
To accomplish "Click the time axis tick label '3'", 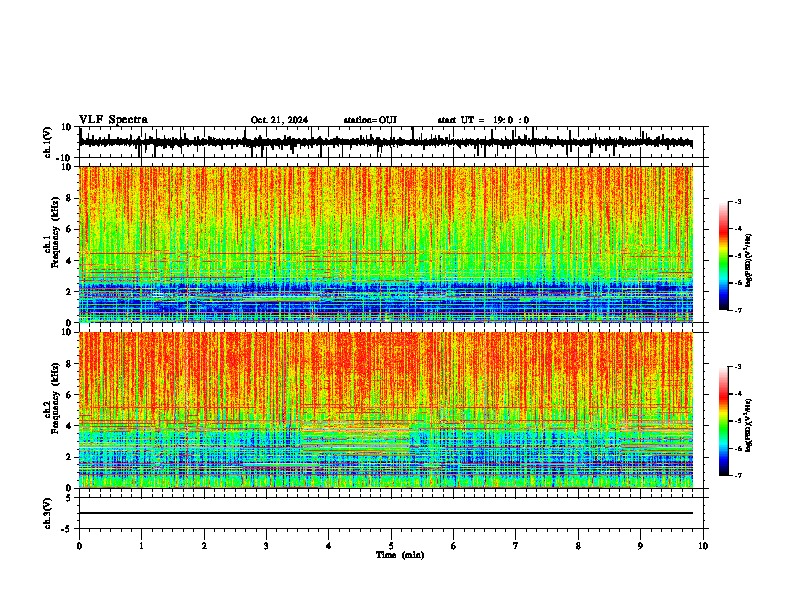I will point(266,546).
